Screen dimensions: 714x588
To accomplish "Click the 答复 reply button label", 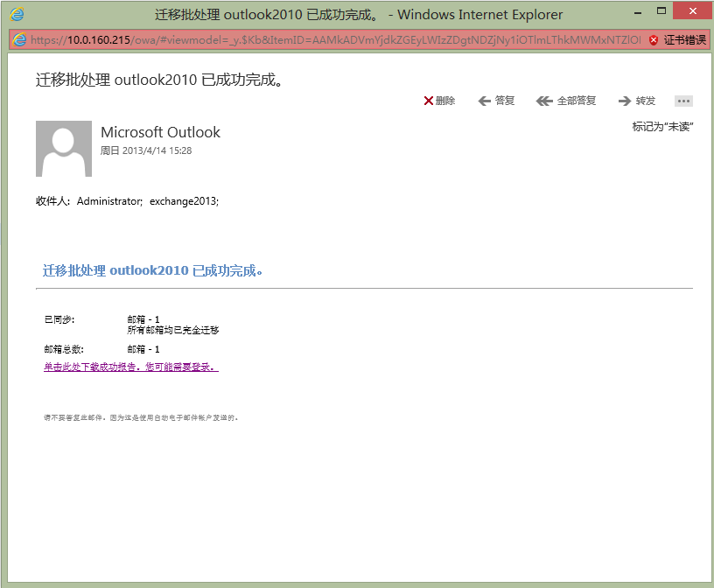I will [505, 101].
